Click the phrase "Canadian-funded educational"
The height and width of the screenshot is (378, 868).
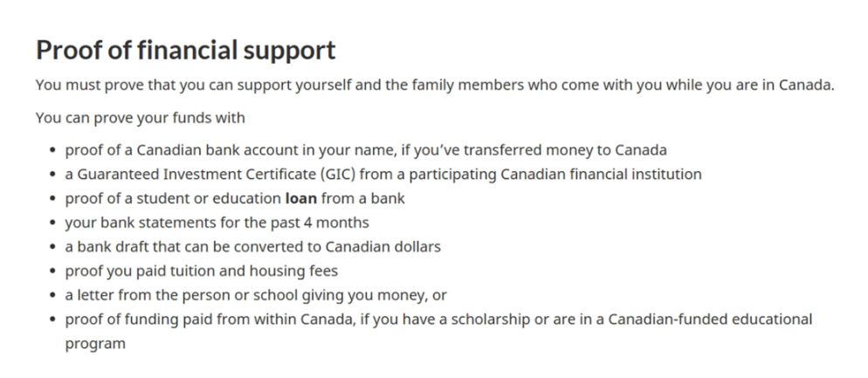click(704, 320)
